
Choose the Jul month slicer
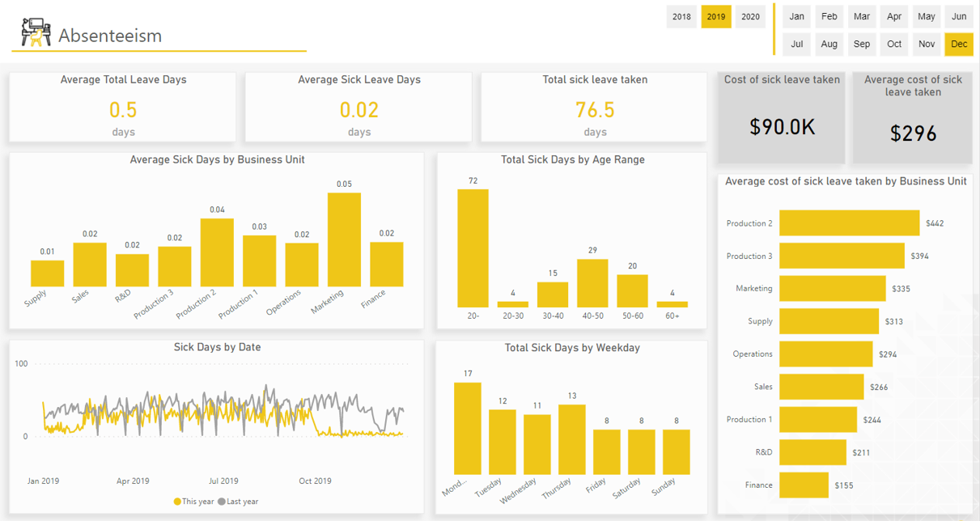pos(797,44)
